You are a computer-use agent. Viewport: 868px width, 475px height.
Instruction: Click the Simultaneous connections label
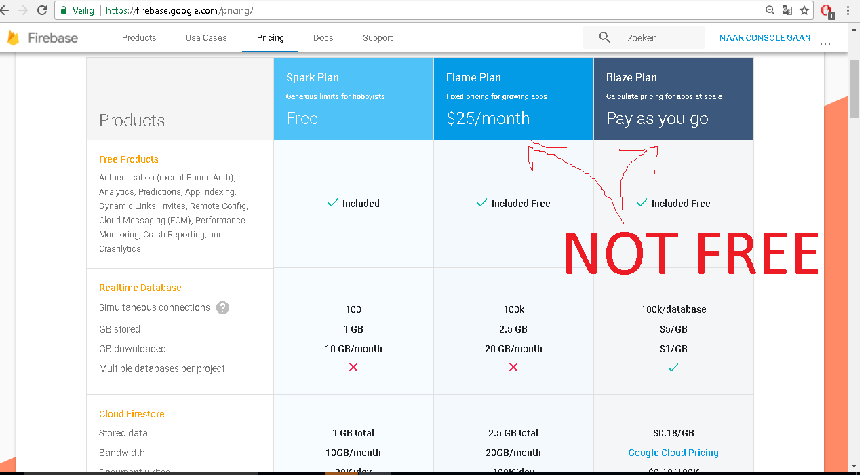(155, 307)
